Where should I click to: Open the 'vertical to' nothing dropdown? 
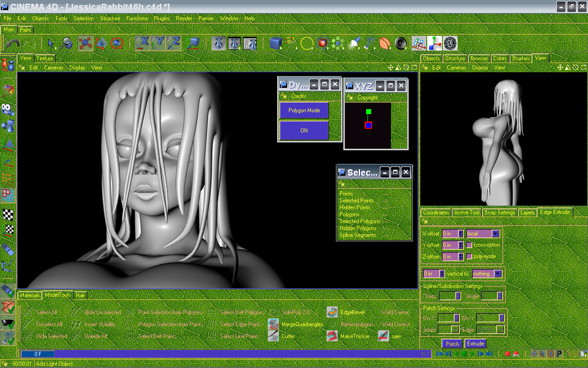click(487, 274)
